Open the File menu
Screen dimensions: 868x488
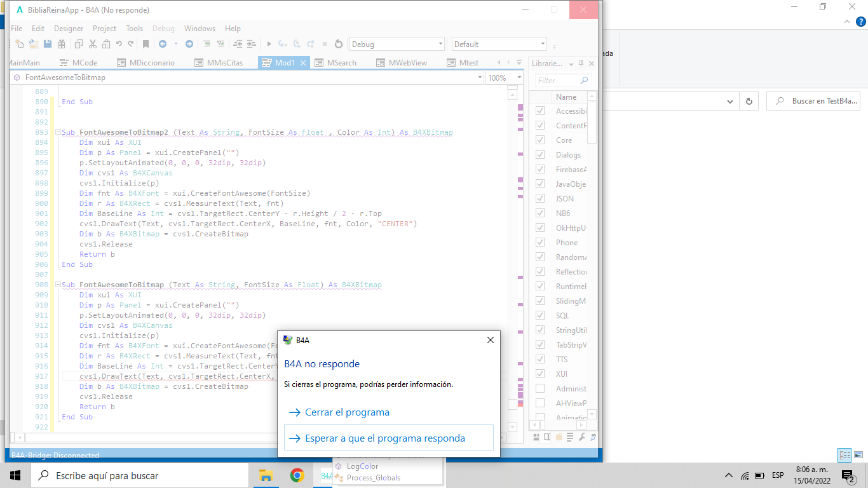tap(17, 29)
